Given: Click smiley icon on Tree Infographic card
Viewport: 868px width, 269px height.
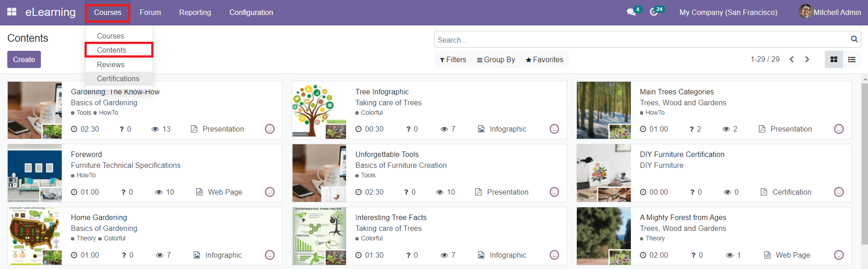Looking at the screenshot, I should coord(554,129).
